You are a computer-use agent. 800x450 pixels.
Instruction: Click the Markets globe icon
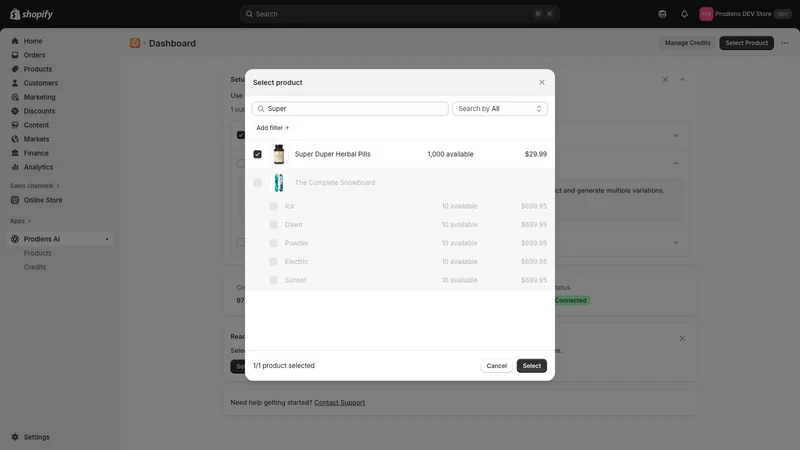15,139
